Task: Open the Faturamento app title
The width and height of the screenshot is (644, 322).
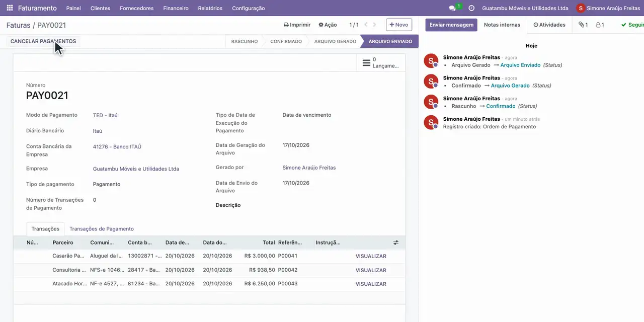Action: 37,8
